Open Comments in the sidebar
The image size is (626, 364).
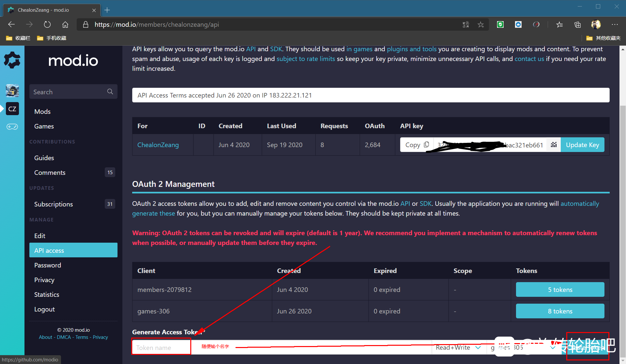click(x=50, y=173)
